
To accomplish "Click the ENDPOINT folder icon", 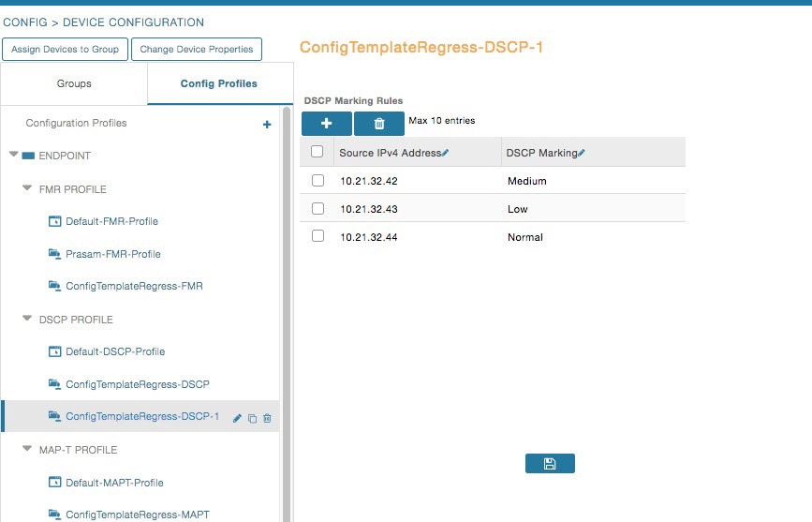I will click(28, 156).
